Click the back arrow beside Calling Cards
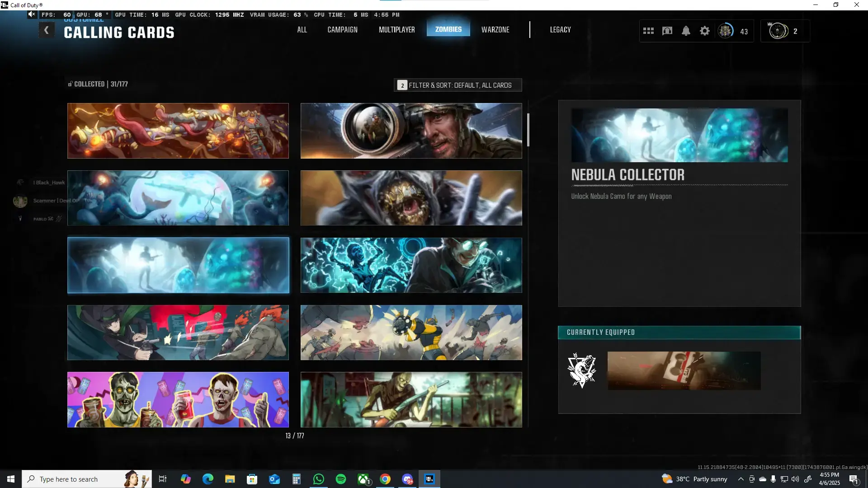Image resolution: width=868 pixels, height=488 pixels. point(46,30)
